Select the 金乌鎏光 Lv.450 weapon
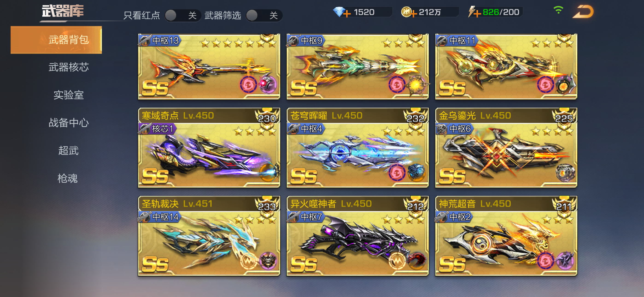The image size is (644, 297). tap(506, 148)
